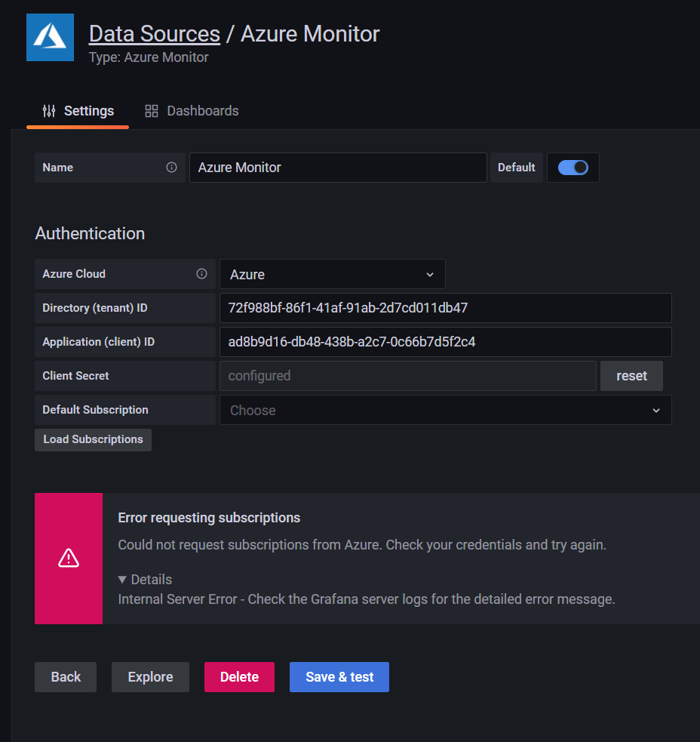Click the info icon next to Name
Viewport: 700px width, 742px height.
point(171,168)
